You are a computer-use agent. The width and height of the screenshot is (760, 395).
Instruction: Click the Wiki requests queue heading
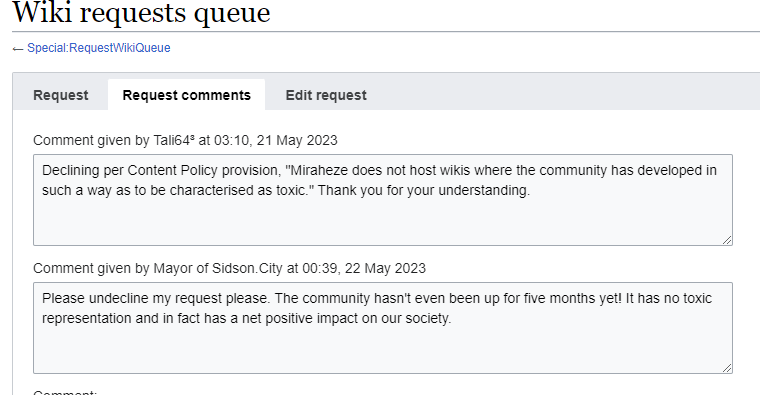click(x=141, y=13)
